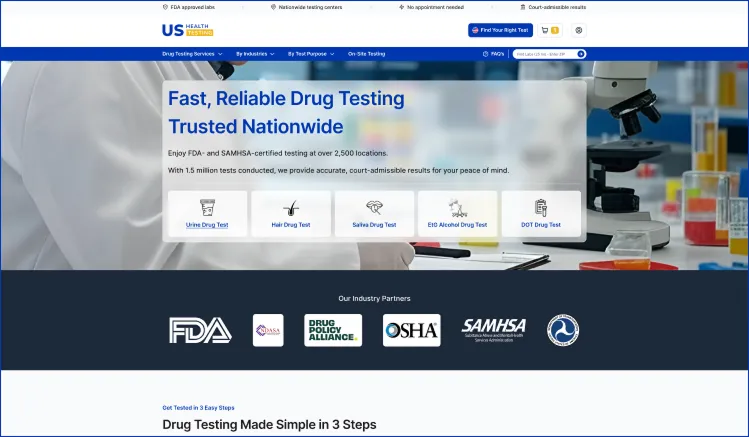Click the Urine Drug Test cup icon
The height and width of the screenshot is (437, 749).
coord(207,208)
